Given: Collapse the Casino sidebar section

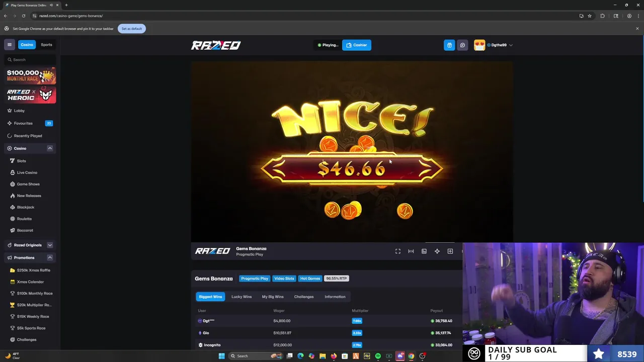Looking at the screenshot, I should (50, 148).
